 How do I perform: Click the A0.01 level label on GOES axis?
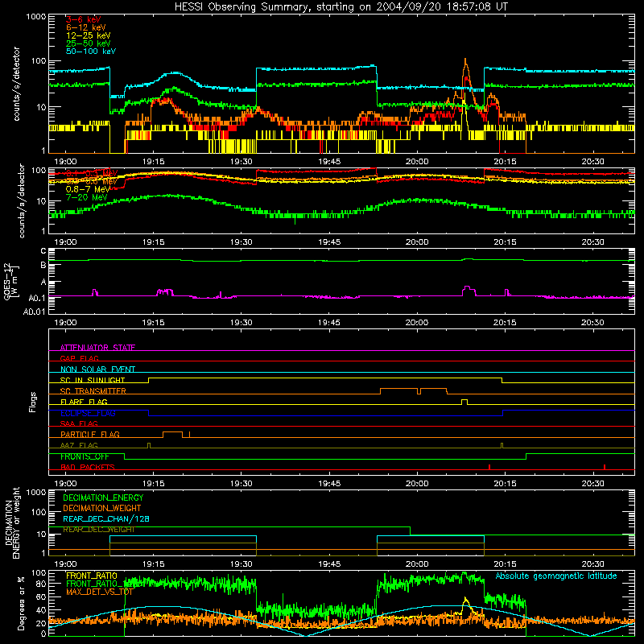click(x=34, y=312)
